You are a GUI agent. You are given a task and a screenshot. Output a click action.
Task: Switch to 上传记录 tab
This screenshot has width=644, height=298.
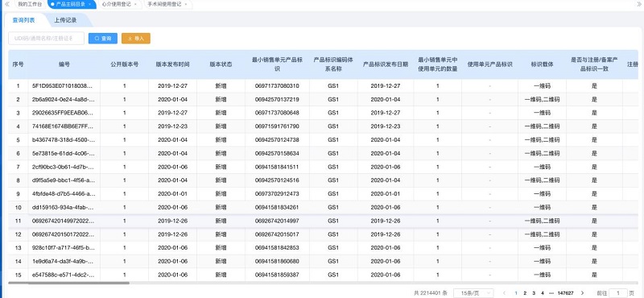pyautogui.click(x=65, y=20)
